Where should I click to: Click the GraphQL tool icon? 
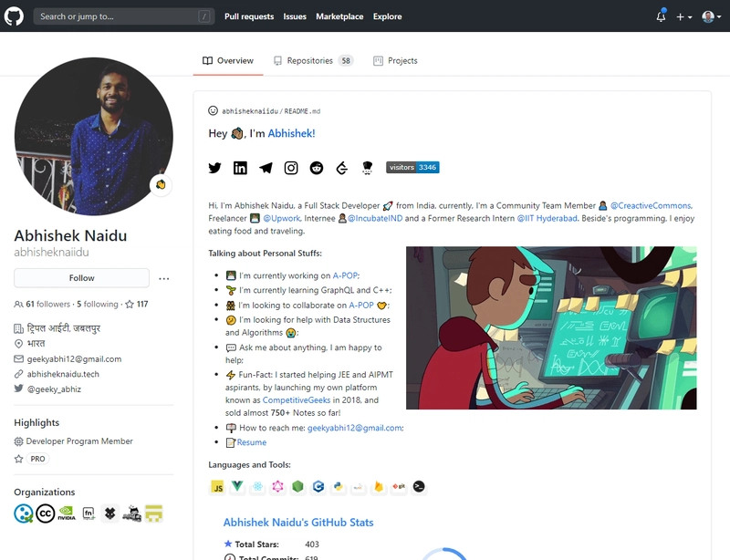point(278,486)
